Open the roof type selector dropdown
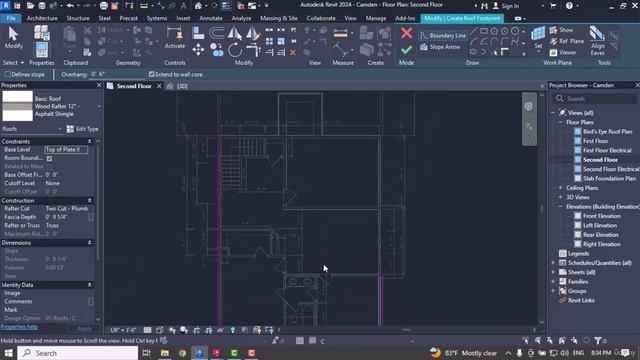 click(x=99, y=106)
